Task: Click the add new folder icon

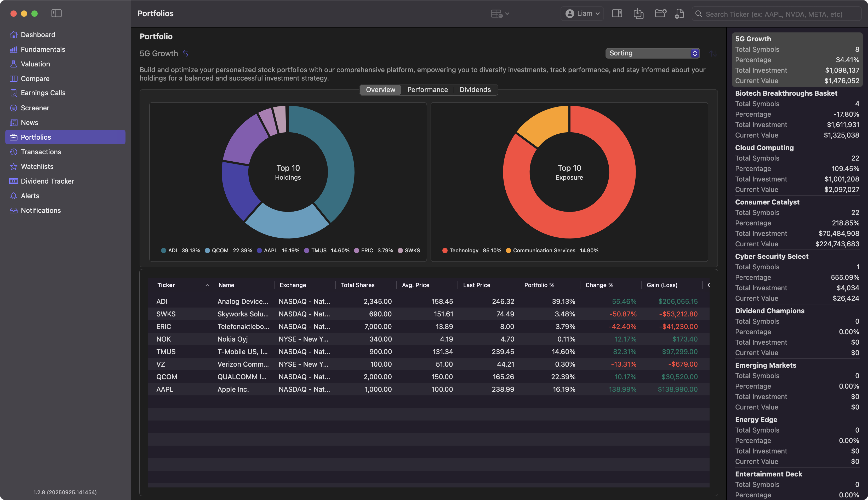Action: coord(660,14)
